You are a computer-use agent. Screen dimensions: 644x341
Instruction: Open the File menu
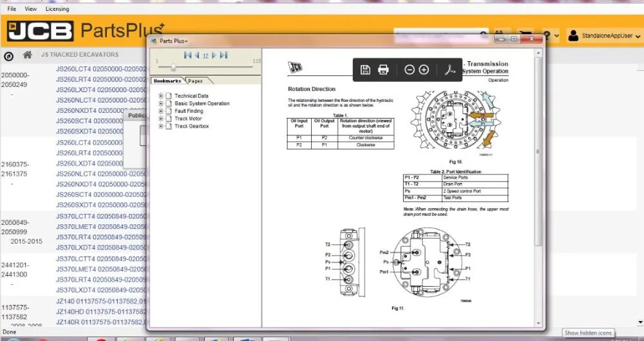12,8
